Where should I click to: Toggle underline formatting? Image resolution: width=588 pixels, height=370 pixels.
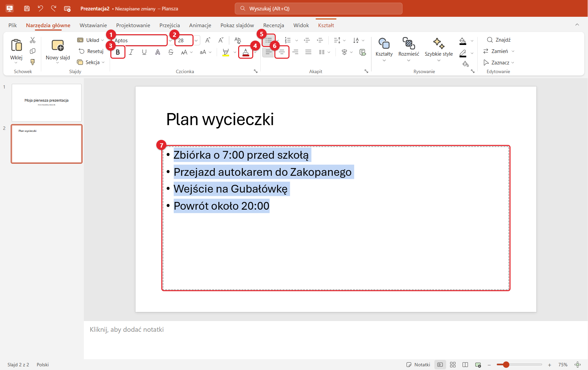(144, 52)
